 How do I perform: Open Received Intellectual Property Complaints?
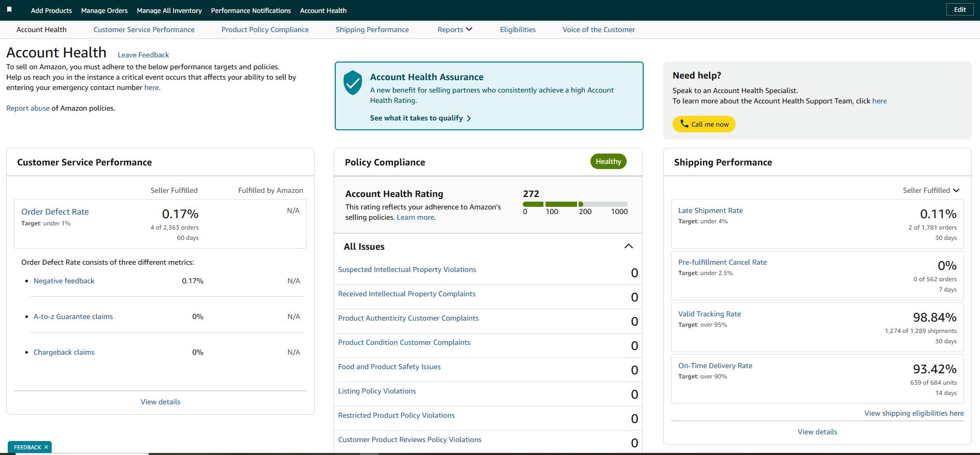pos(407,294)
